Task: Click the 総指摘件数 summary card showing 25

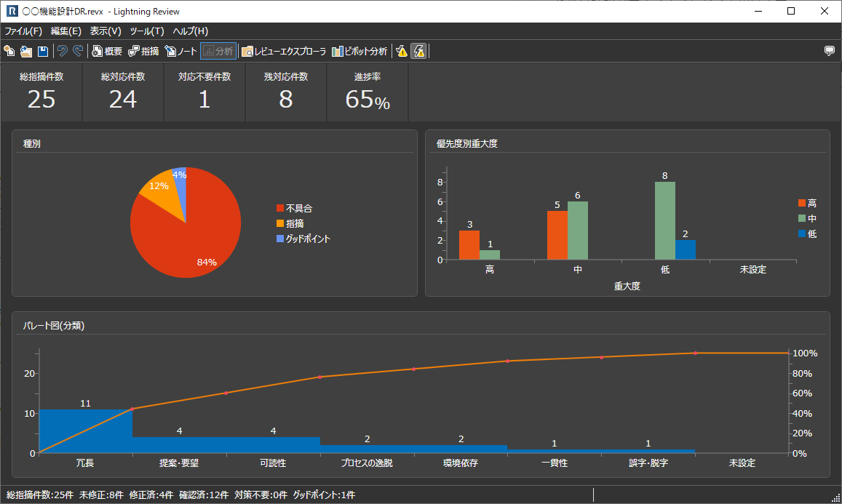Action: click(41, 92)
